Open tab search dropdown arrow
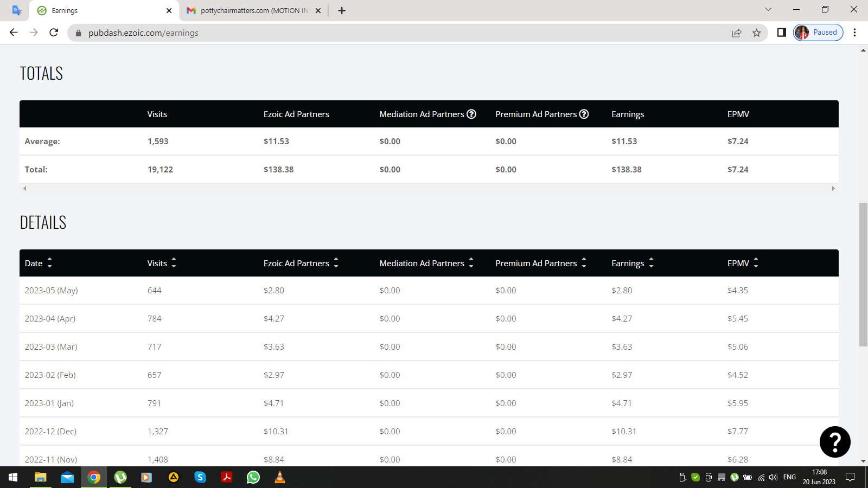The image size is (868, 488). [x=768, y=9]
